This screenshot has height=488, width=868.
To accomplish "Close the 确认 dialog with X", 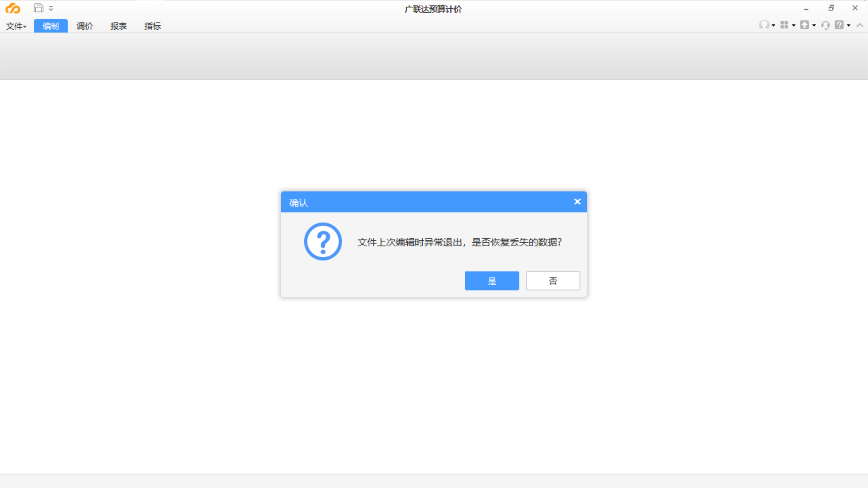I will pyautogui.click(x=577, y=202).
